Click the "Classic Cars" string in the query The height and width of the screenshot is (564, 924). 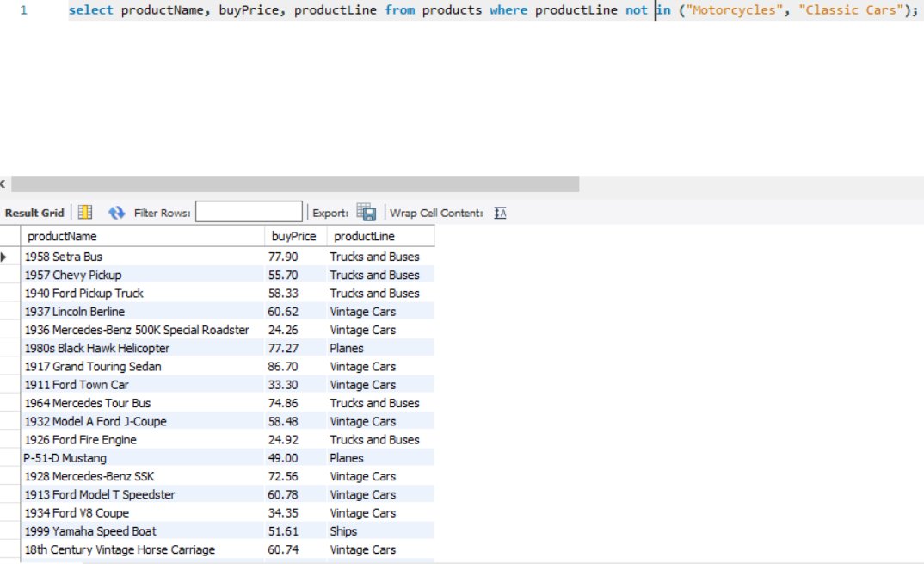(x=851, y=10)
